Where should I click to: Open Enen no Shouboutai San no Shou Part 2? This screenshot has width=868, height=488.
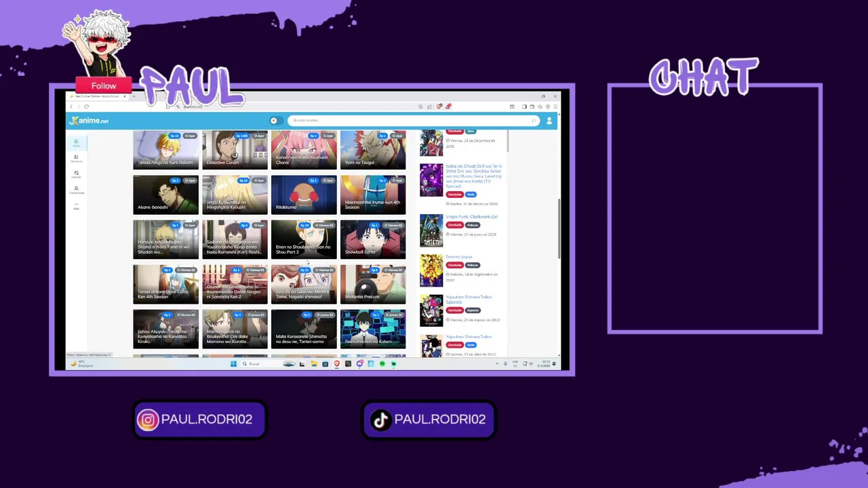point(304,239)
